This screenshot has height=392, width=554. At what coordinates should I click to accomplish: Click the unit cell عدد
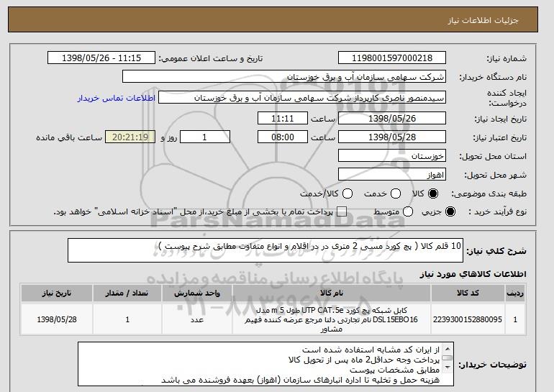click(x=197, y=319)
